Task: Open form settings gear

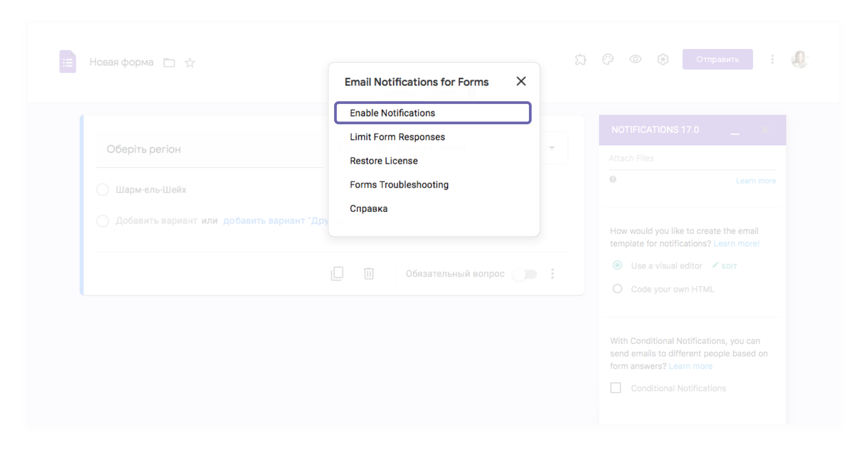Action: (663, 59)
